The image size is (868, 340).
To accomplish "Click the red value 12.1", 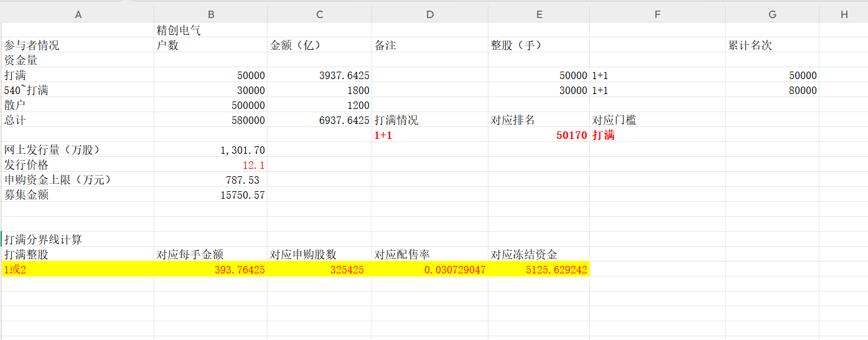I will (x=210, y=164).
